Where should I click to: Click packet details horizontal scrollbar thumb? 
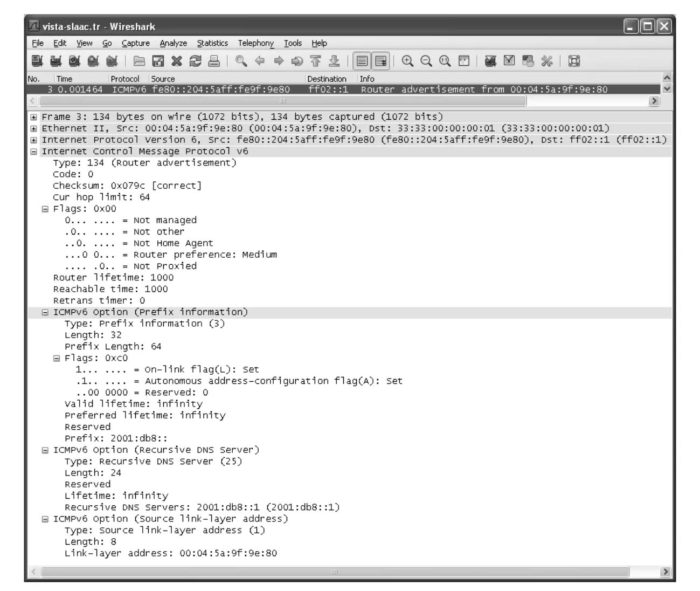click(335, 572)
